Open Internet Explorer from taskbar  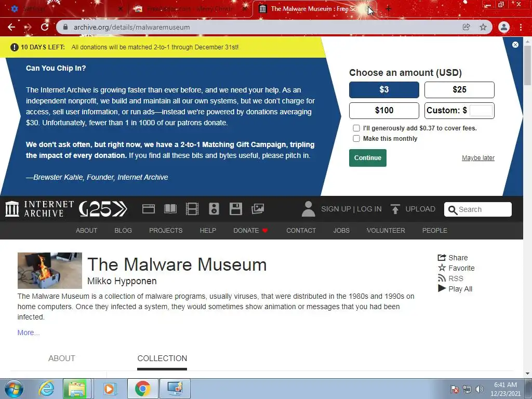click(x=46, y=389)
